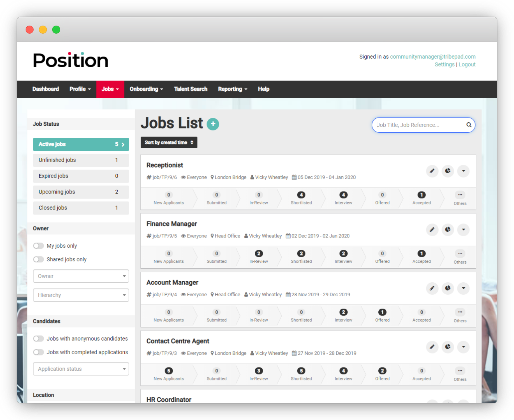Open the pie chart report for Finance Manager
Viewport: 514px width, 420px height.
(x=448, y=230)
